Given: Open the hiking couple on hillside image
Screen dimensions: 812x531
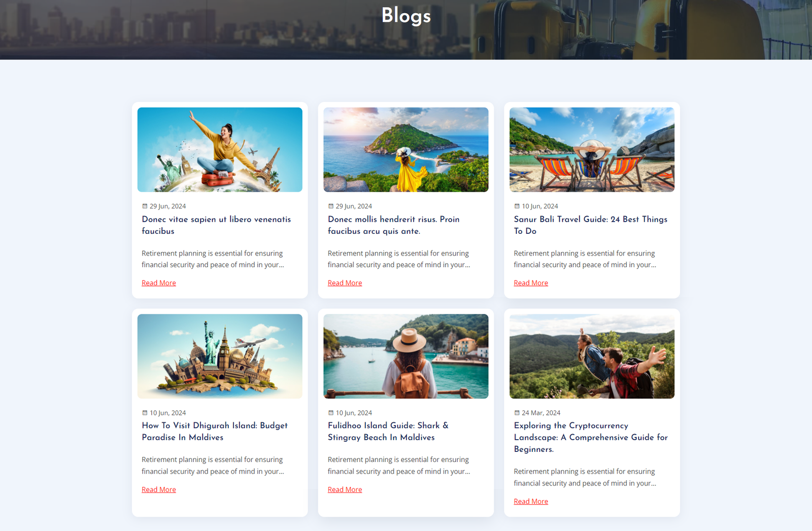Looking at the screenshot, I should [x=592, y=356].
